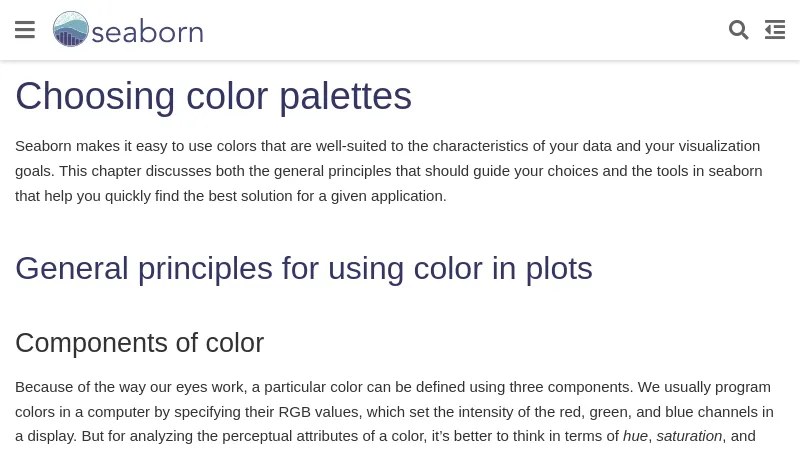This screenshot has height=450, width=800.
Task: Click the seaborn circular logo image
Action: 70,30
